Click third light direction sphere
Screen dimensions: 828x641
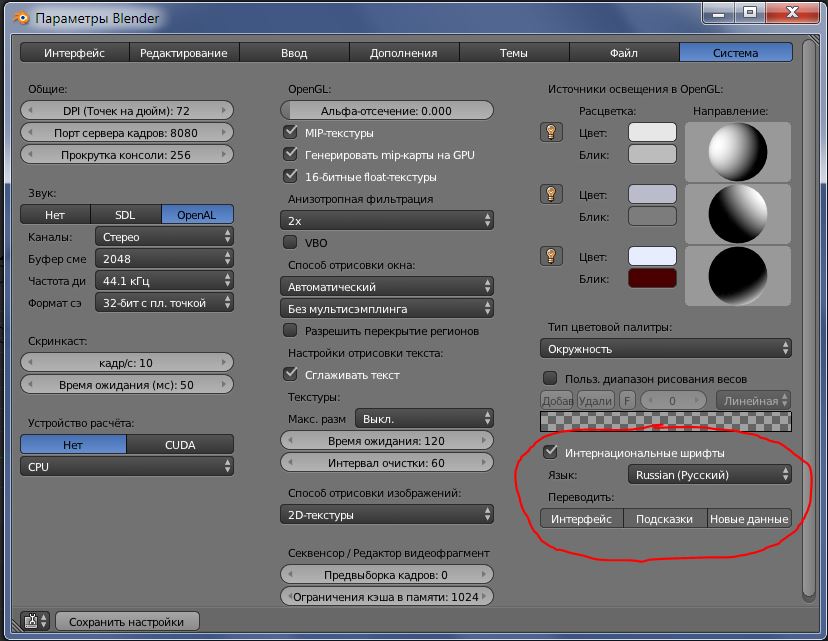(738, 276)
